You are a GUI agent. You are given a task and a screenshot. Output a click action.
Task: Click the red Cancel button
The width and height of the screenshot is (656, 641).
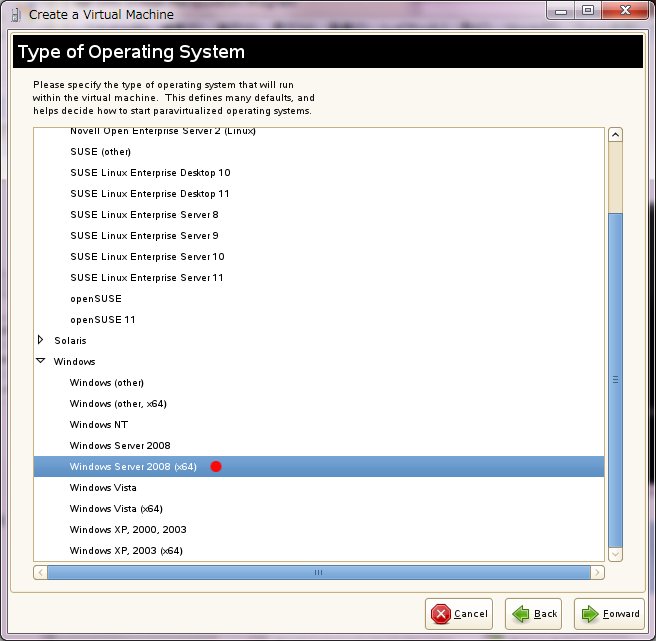coord(459,614)
